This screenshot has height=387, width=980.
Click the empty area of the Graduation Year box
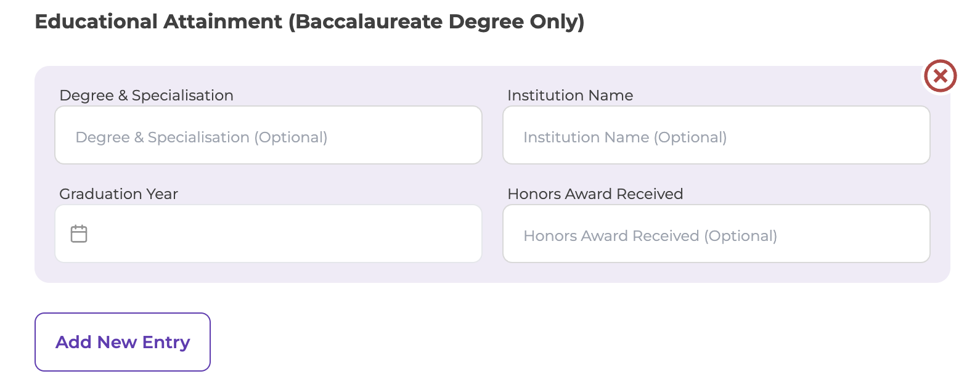point(284,234)
